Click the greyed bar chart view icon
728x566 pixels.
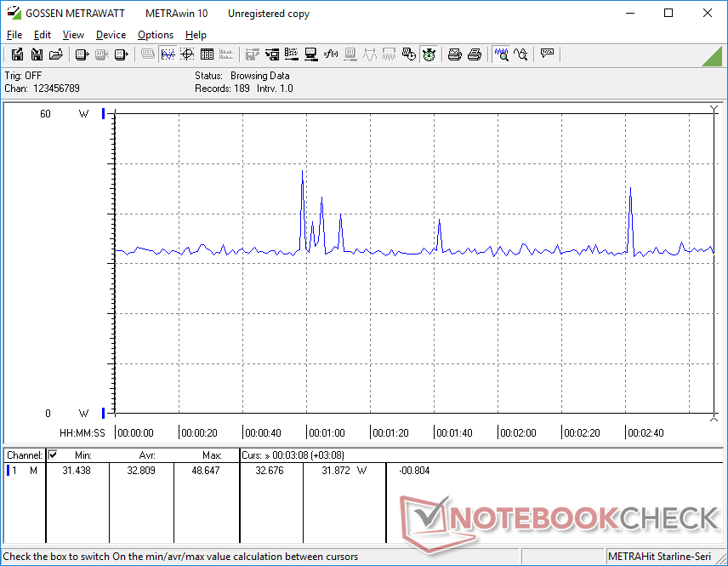(x=226, y=54)
